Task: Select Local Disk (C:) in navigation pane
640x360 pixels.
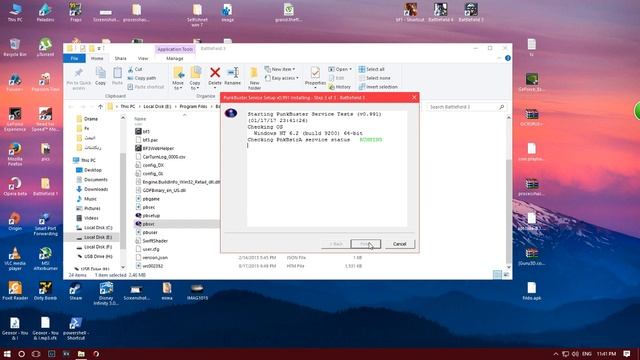Action: tap(98, 228)
